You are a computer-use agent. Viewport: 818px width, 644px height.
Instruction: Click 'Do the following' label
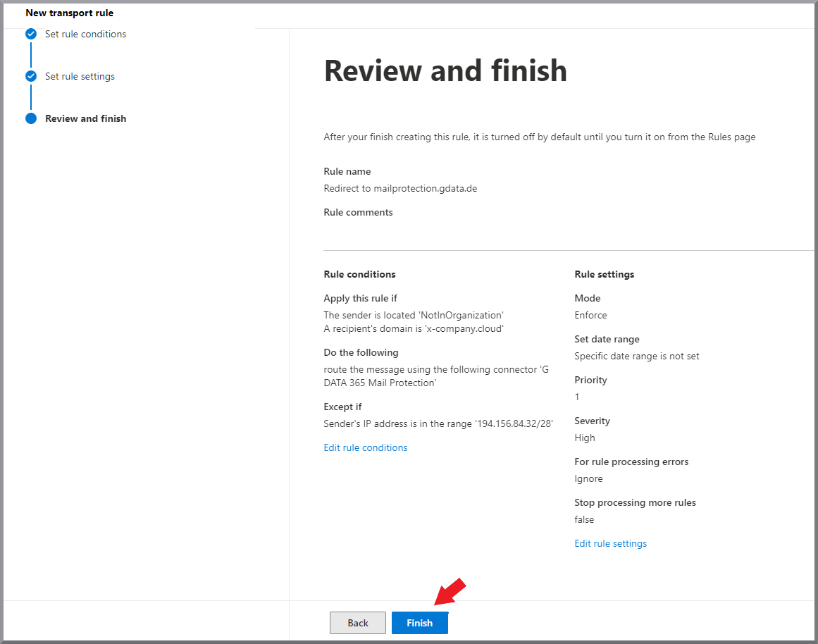(361, 352)
